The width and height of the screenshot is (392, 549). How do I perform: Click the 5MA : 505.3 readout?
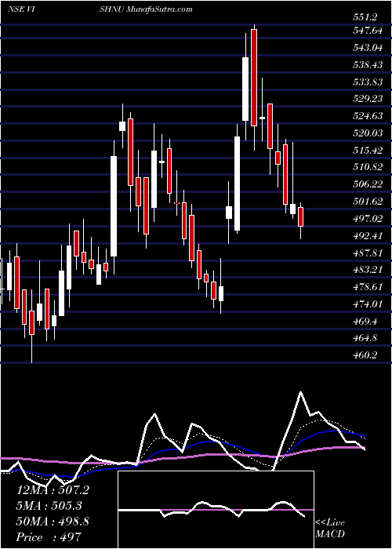coord(49,506)
